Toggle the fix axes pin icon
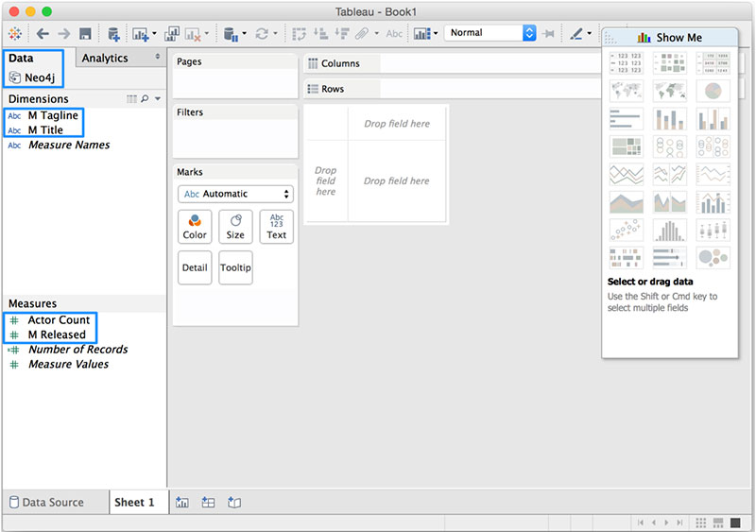756x532 pixels. coord(548,33)
